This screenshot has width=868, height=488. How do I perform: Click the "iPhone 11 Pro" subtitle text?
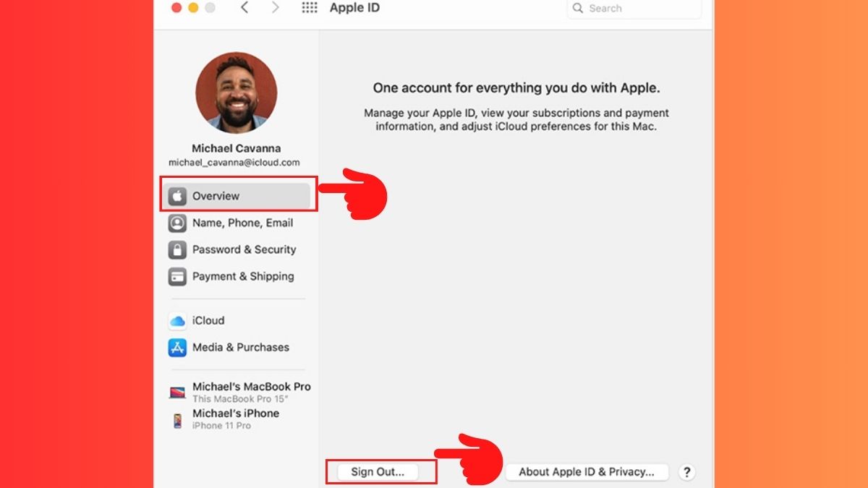pos(221,426)
